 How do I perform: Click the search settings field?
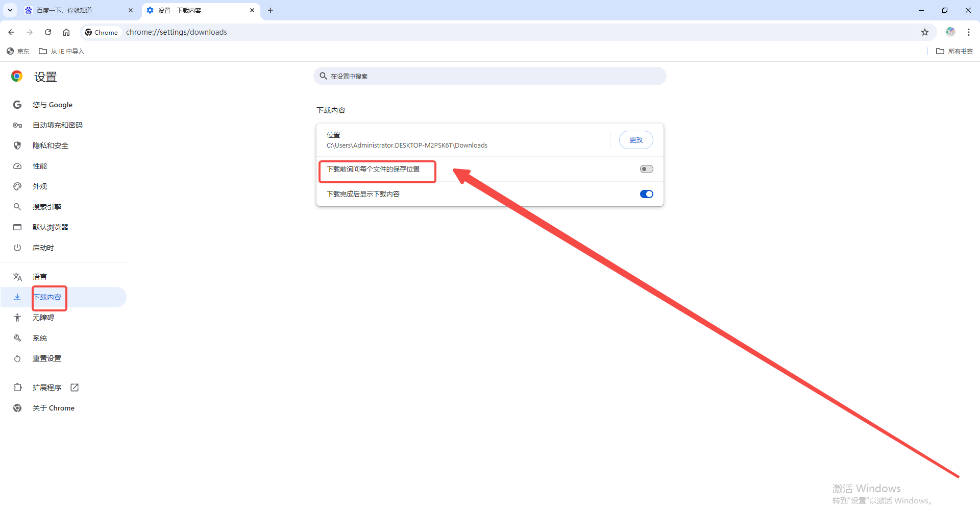[490, 76]
